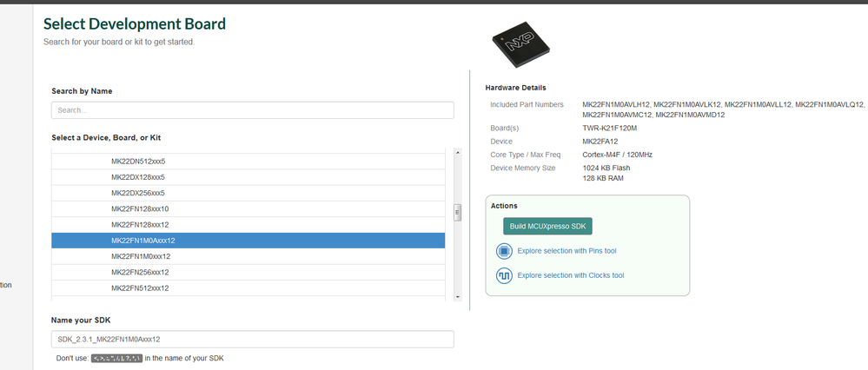Click the 1024 KB Flash value
This screenshot has height=370, width=868.
tap(606, 168)
